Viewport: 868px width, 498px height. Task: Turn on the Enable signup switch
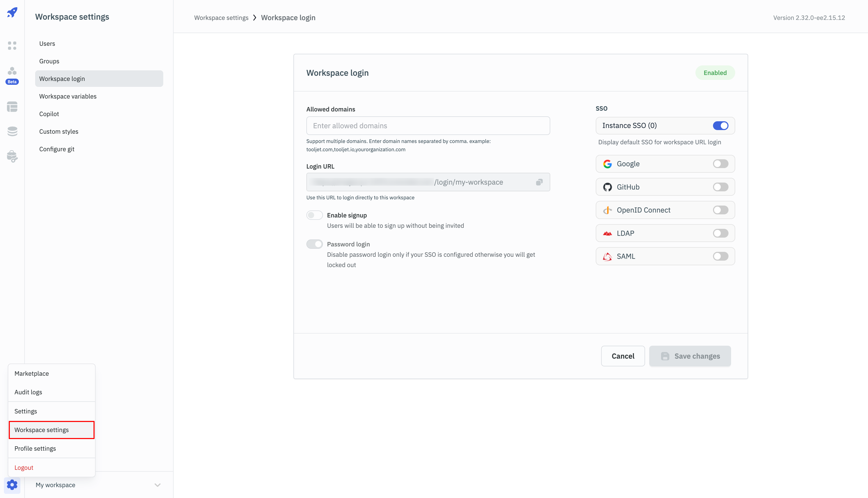tap(314, 215)
